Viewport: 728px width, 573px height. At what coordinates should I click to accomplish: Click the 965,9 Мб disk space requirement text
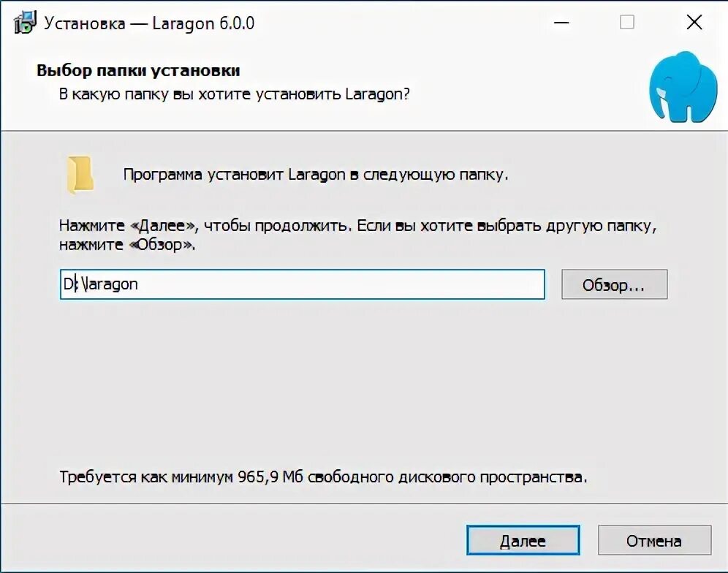tap(322, 477)
